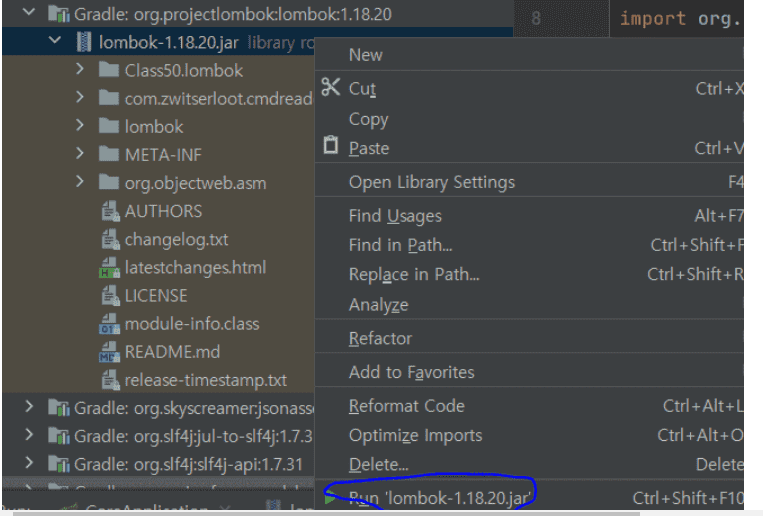Image resolution: width=763 pixels, height=516 pixels.
Task: Click the Gradle jul-to-slf4j library icon
Action: coord(59,436)
